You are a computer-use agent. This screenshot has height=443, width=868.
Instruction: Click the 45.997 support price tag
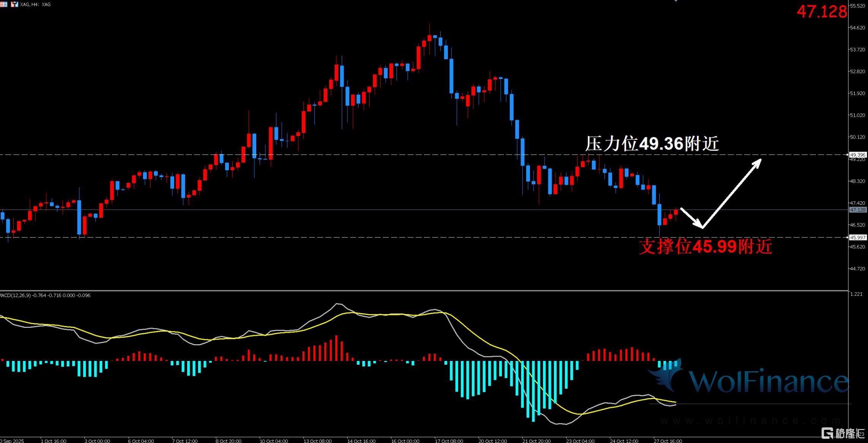coord(857,237)
